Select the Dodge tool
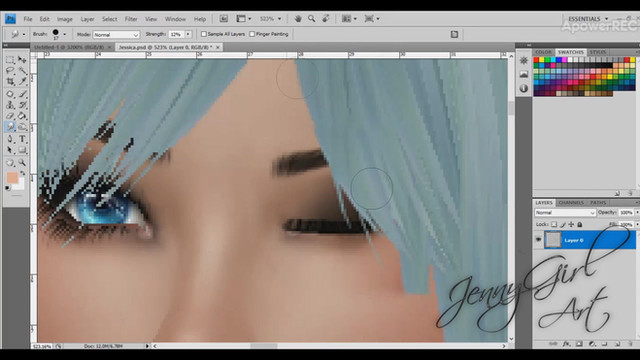640x360 pixels. coord(22,127)
